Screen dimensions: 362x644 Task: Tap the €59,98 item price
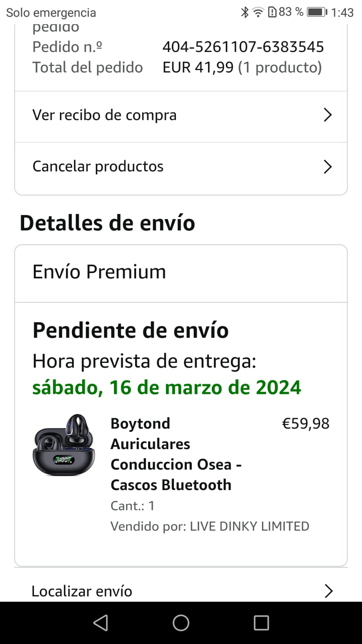point(306,423)
